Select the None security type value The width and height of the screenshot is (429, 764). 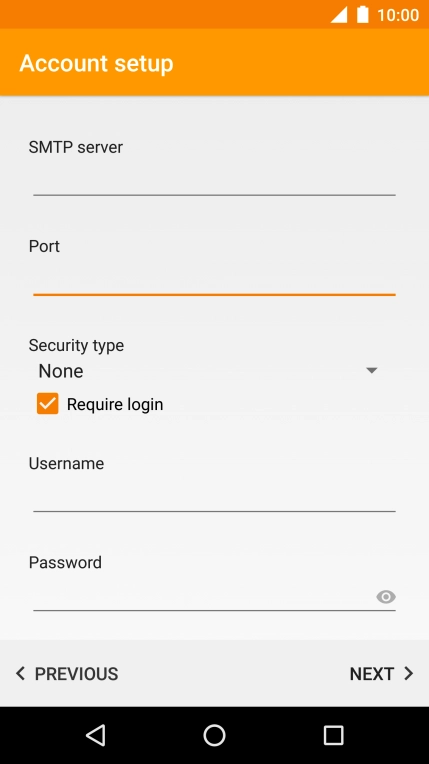pos(61,371)
